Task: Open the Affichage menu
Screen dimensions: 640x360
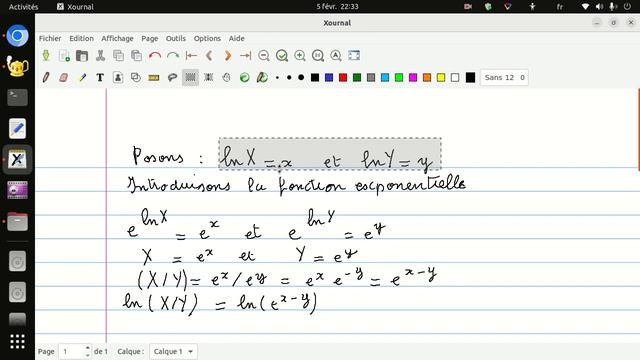Action: click(x=117, y=38)
